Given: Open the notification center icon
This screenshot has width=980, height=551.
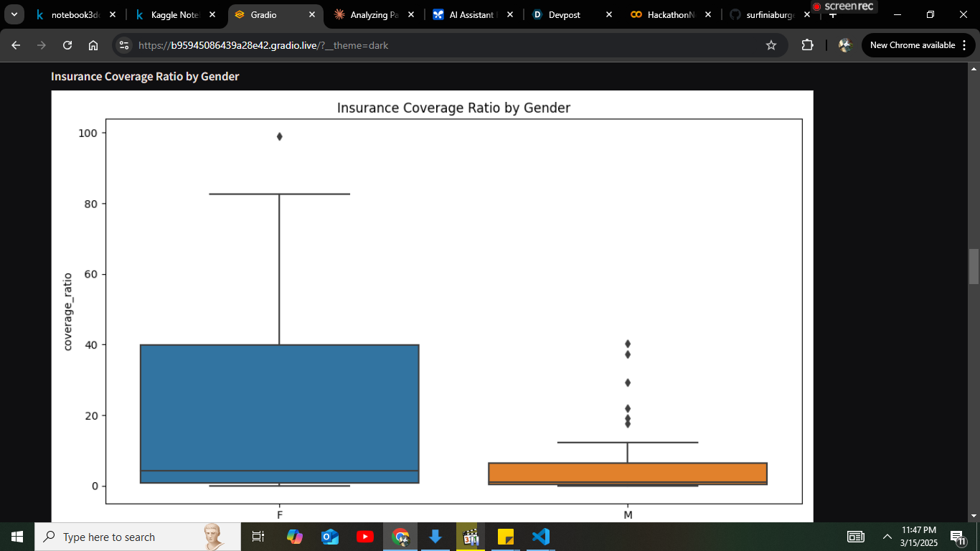Looking at the screenshot, I should (958, 537).
